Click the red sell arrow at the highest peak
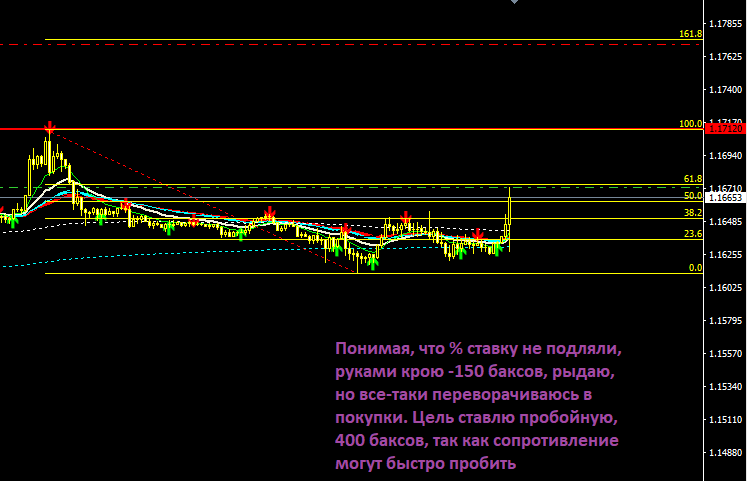Viewport: 748px width, 481px height. pyautogui.click(x=50, y=127)
